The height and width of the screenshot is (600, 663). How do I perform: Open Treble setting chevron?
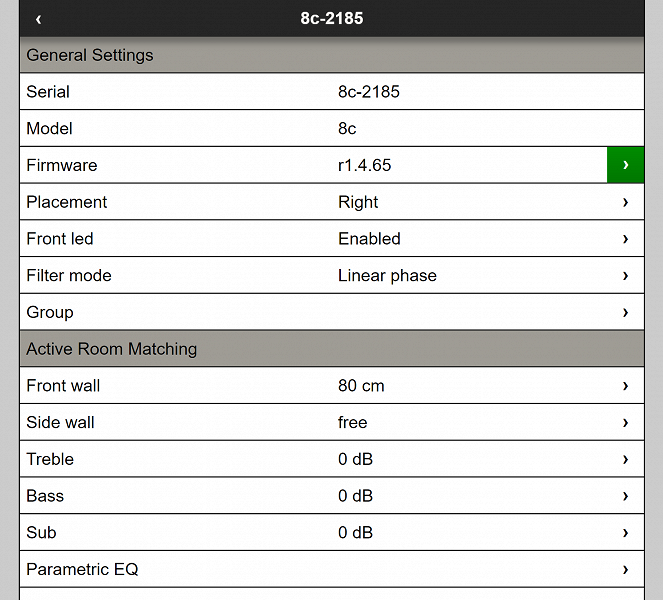tap(625, 460)
